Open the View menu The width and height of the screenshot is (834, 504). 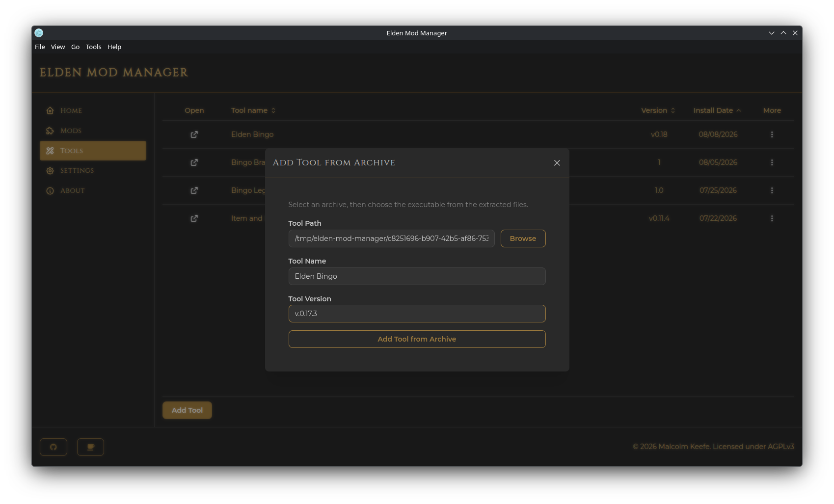tap(58, 47)
